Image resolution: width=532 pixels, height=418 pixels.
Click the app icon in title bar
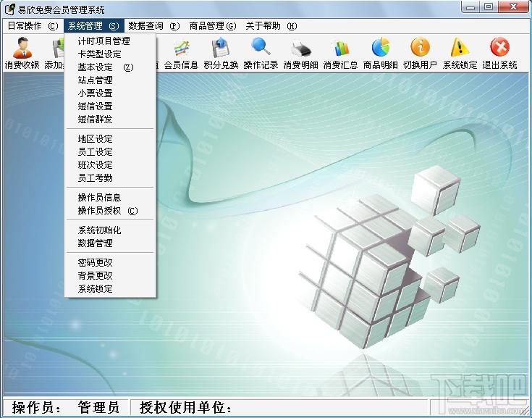point(9,9)
